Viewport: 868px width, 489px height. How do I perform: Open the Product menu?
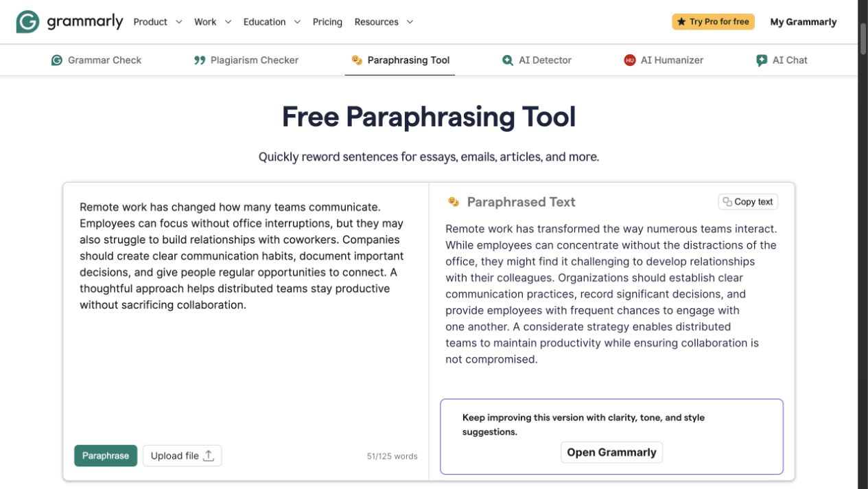(x=158, y=22)
